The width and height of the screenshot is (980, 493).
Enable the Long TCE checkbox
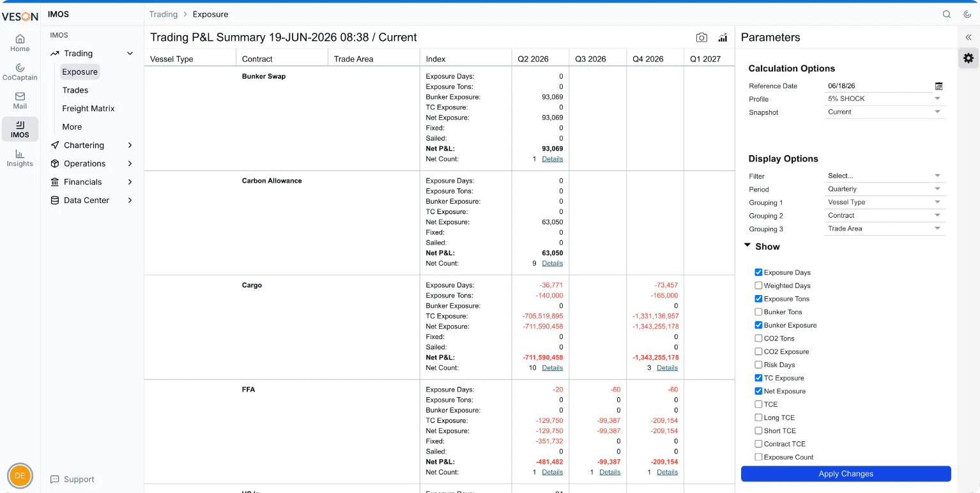pos(758,418)
